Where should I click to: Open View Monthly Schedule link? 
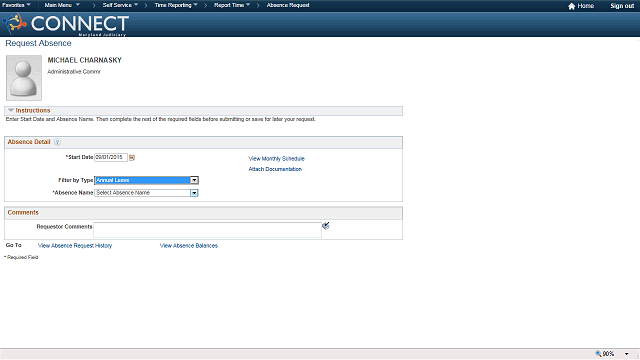click(x=276, y=158)
